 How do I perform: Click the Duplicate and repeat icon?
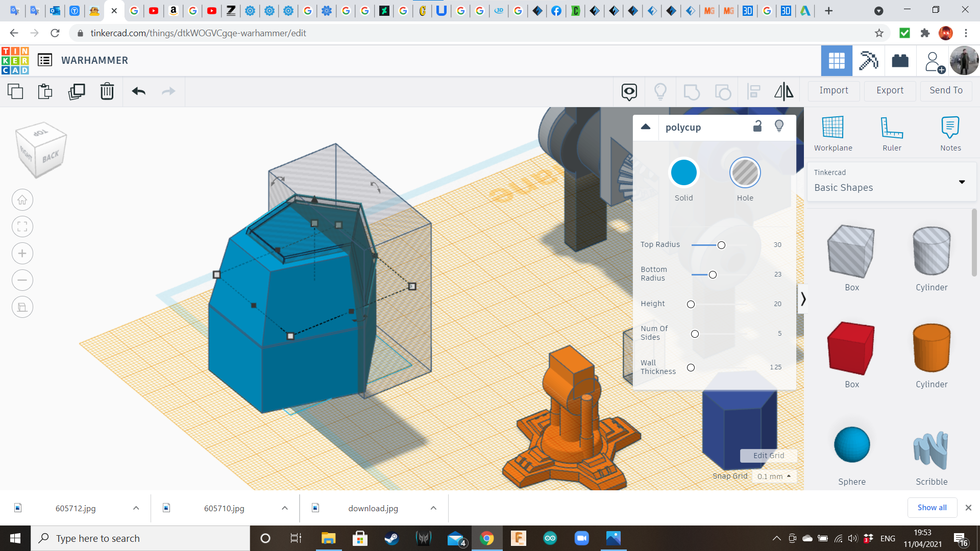click(77, 91)
